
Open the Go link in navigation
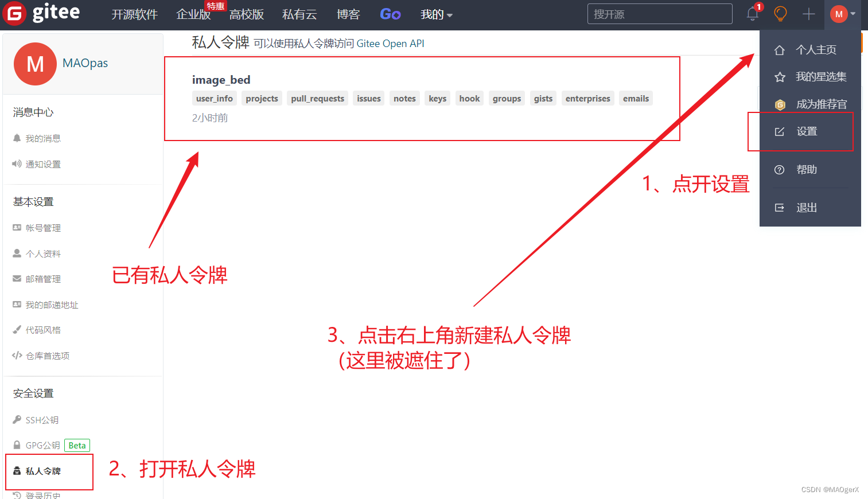pyautogui.click(x=390, y=14)
